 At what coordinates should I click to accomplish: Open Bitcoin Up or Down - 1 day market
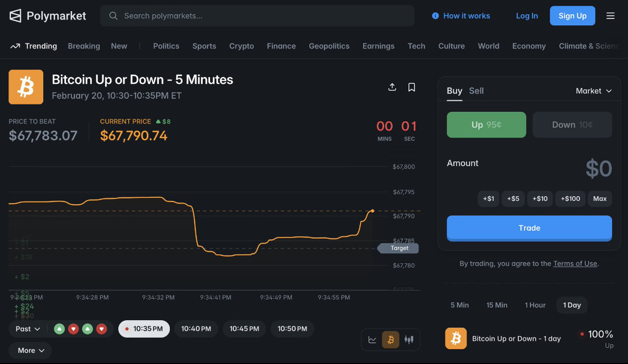[516, 339]
